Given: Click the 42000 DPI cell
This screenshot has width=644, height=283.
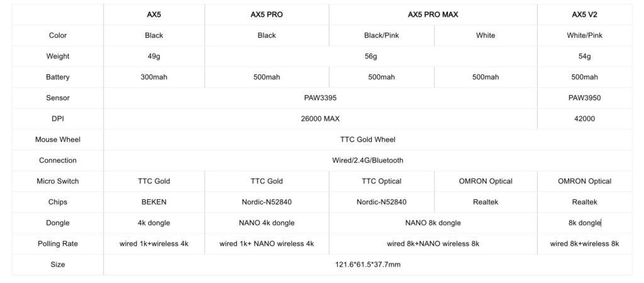Looking at the screenshot, I should coord(584,118).
